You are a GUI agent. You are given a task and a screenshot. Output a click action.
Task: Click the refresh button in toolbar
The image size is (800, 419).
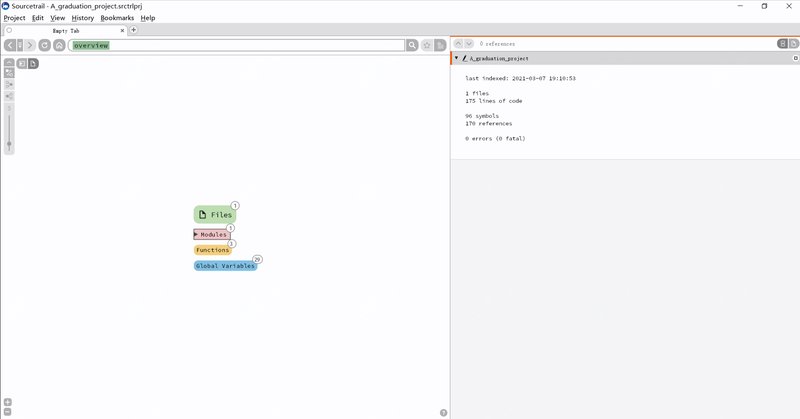(x=45, y=45)
